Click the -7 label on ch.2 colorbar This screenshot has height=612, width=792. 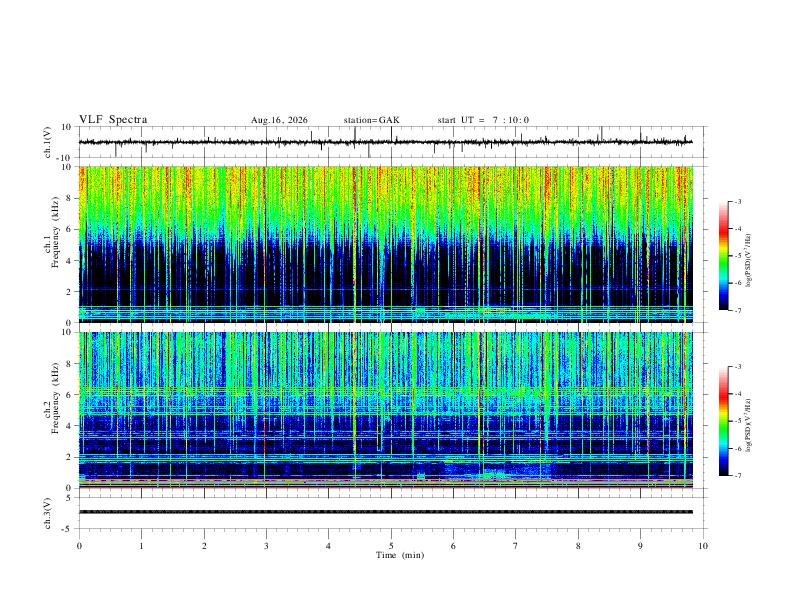(737, 476)
